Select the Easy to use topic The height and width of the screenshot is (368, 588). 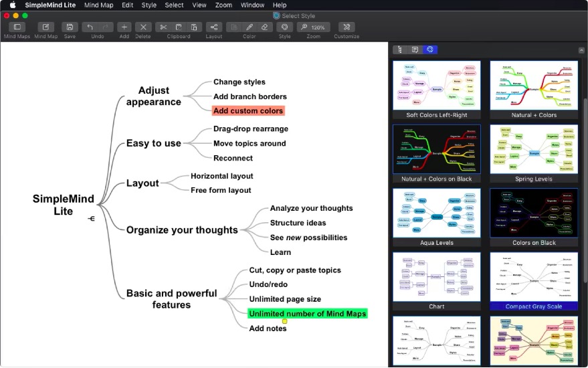[154, 143]
